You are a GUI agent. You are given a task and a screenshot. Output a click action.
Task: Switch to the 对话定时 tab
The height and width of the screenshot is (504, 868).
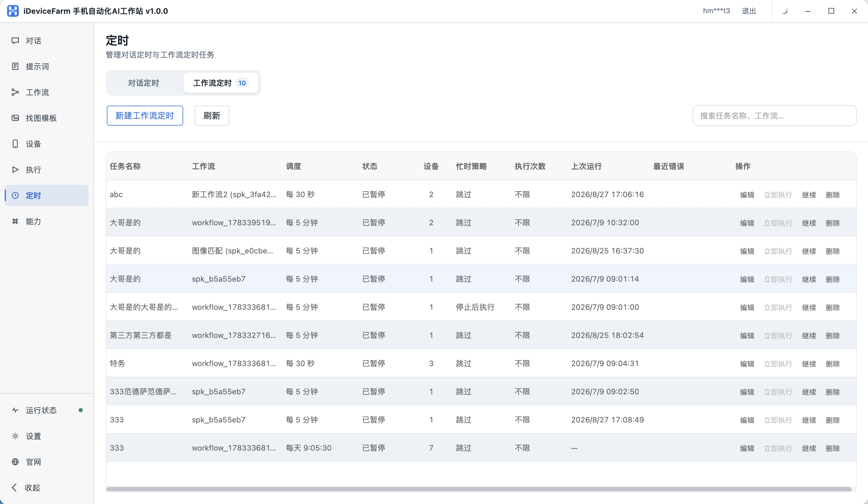coord(143,83)
